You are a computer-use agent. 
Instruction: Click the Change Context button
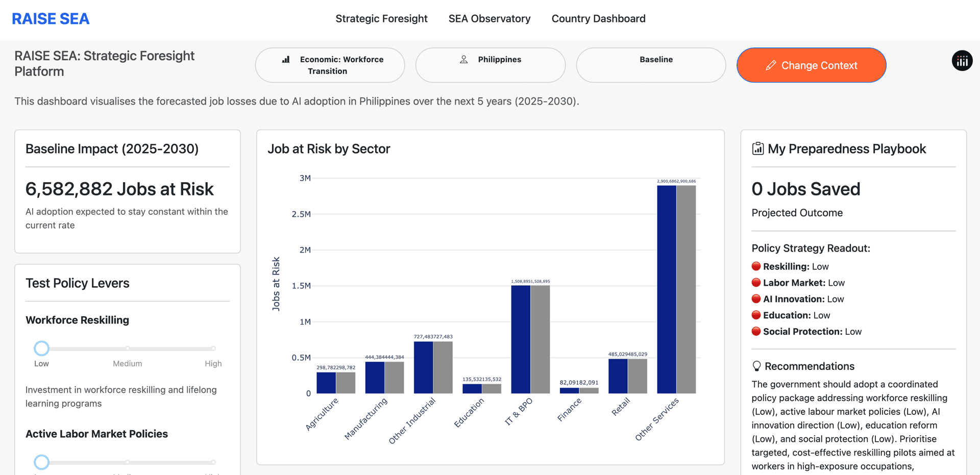pos(811,65)
